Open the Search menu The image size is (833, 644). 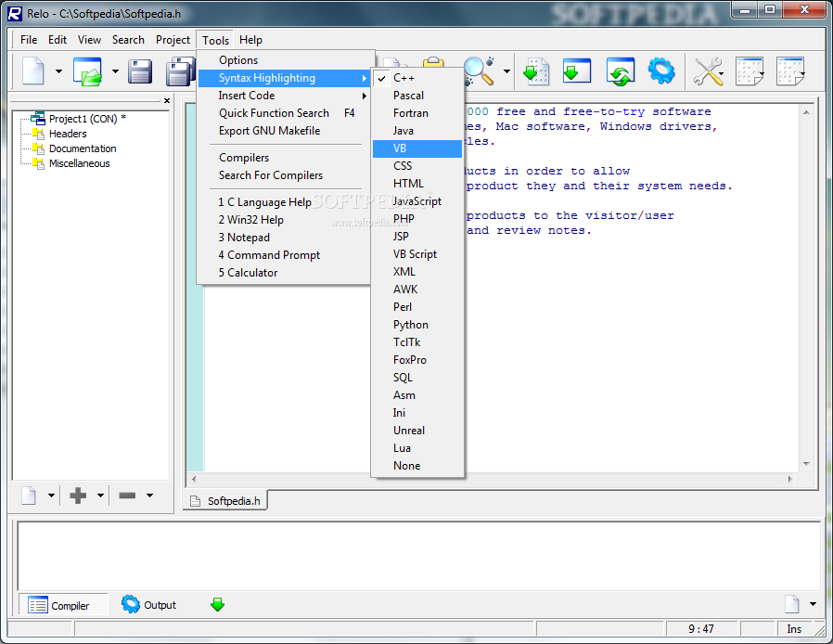[128, 40]
